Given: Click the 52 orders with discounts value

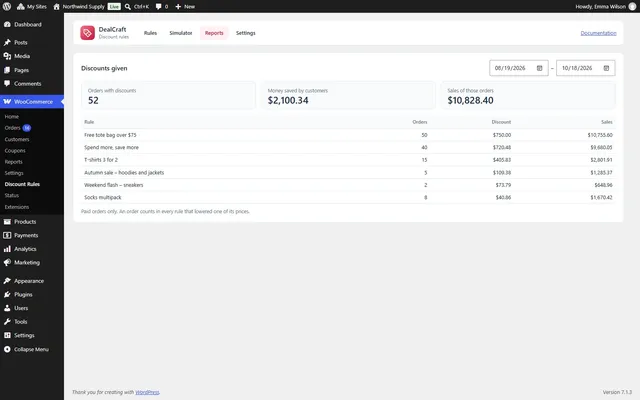Looking at the screenshot, I should pos(93,100).
